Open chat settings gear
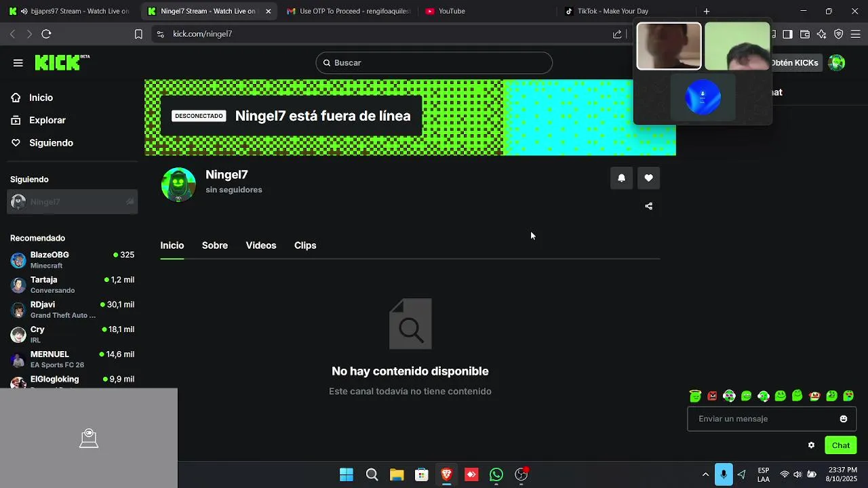This screenshot has width=868, height=488. click(x=811, y=445)
